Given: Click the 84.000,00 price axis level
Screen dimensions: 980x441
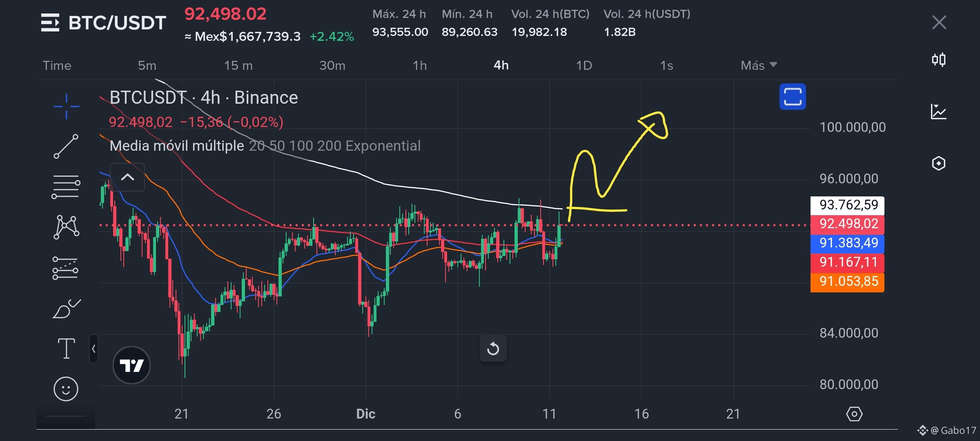Looking at the screenshot, I should tap(849, 333).
